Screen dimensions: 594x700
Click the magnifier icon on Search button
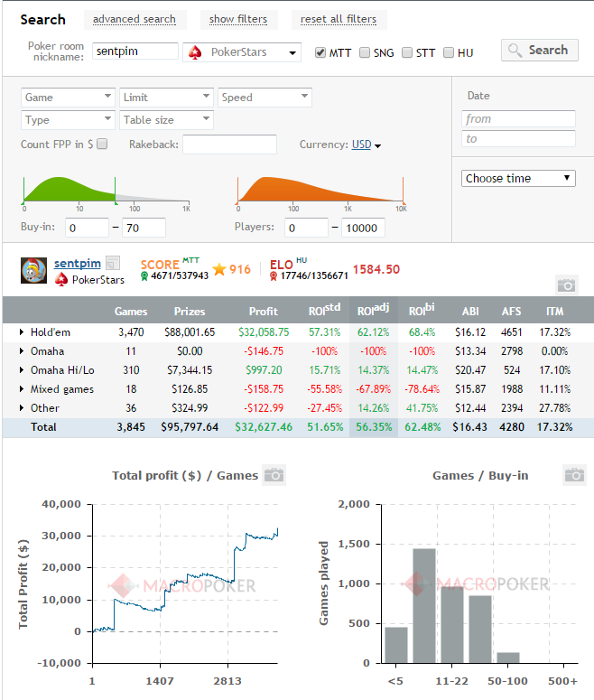click(x=515, y=50)
